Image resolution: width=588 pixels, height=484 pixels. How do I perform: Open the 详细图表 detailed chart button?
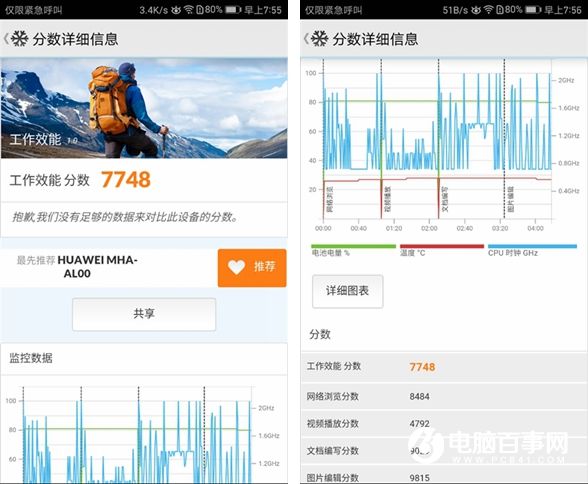(x=348, y=291)
